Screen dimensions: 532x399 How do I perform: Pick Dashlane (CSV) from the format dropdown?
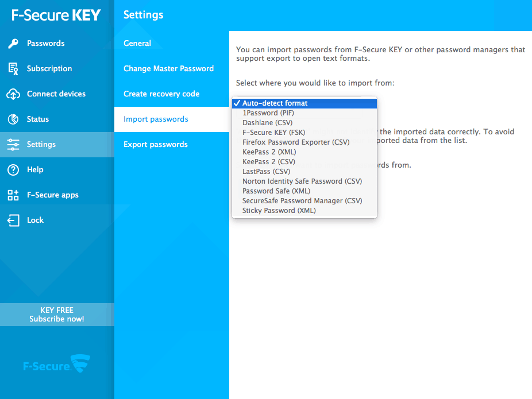point(267,122)
